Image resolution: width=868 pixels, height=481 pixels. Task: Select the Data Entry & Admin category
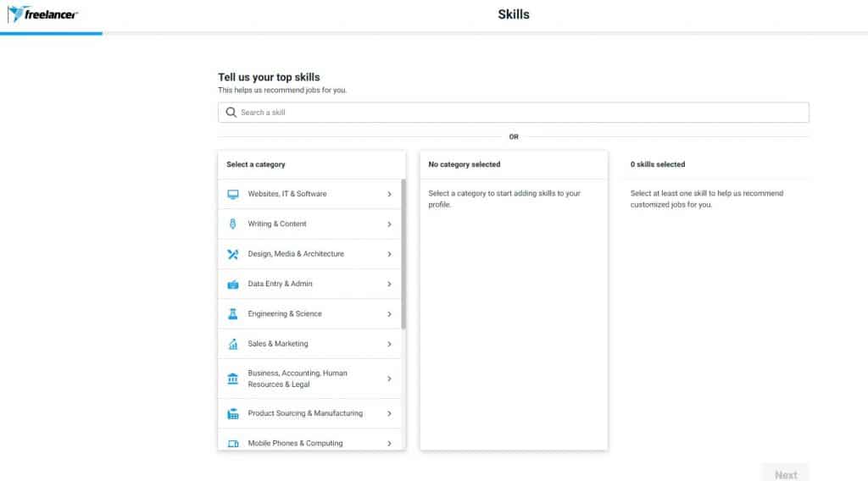tap(281, 285)
